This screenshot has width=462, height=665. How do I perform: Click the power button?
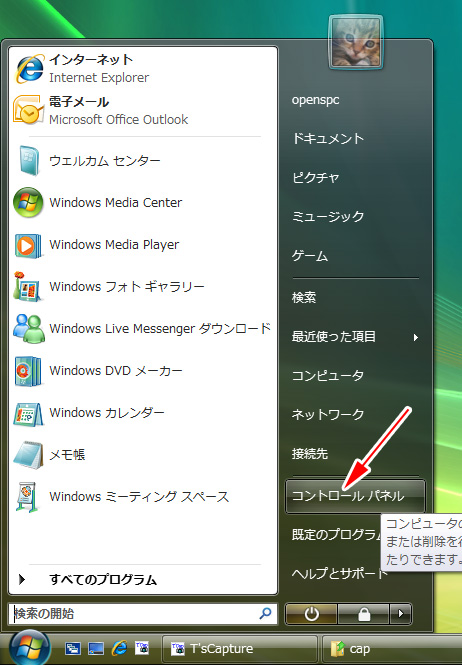311,614
